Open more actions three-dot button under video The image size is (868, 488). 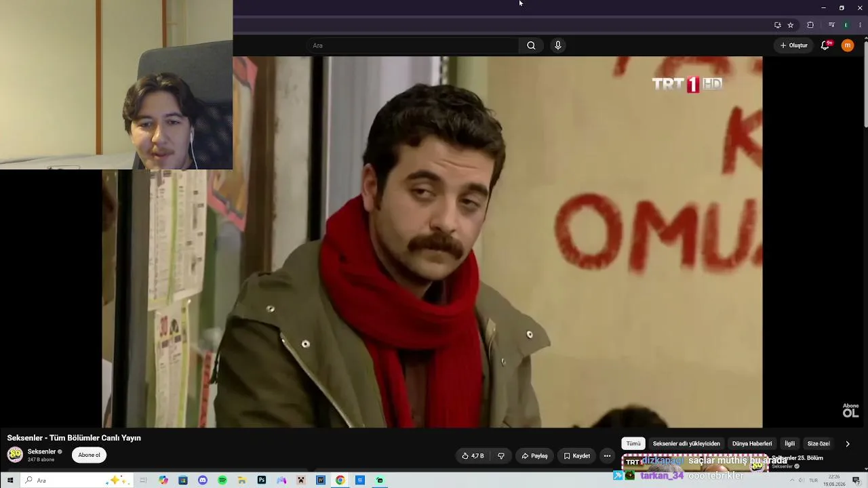click(607, 456)
